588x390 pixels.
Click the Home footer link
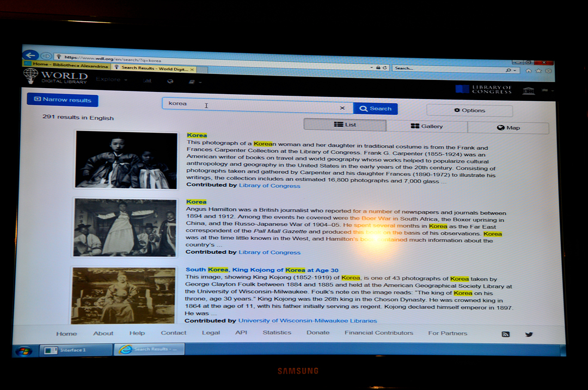[x=66, y=334]
